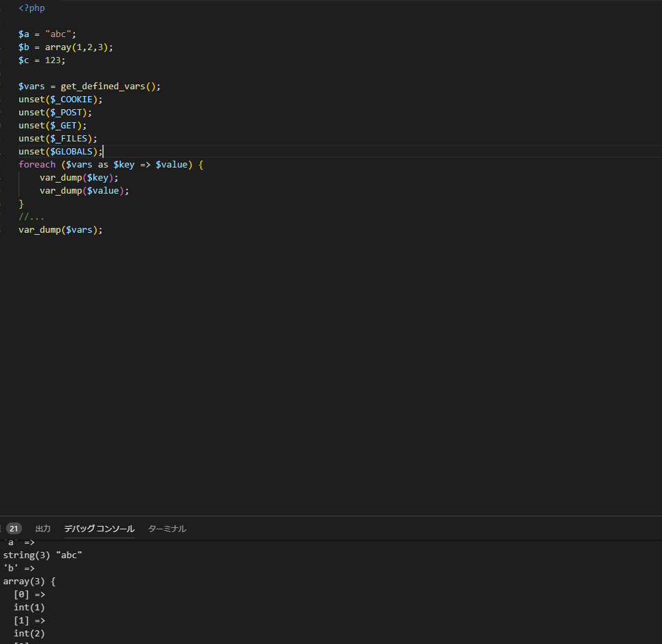
Task: Click [0] => console output line
Action: click(x=30, y=595)
